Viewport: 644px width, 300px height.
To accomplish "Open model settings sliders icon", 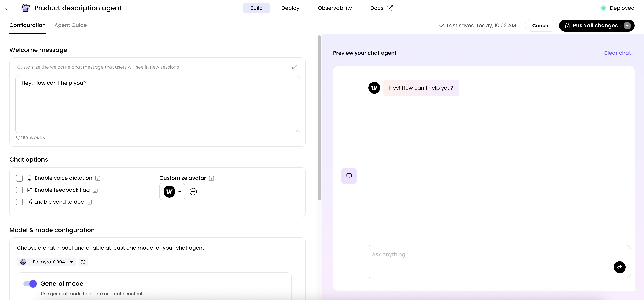I will pyautogui.click(x=83, y=262).
